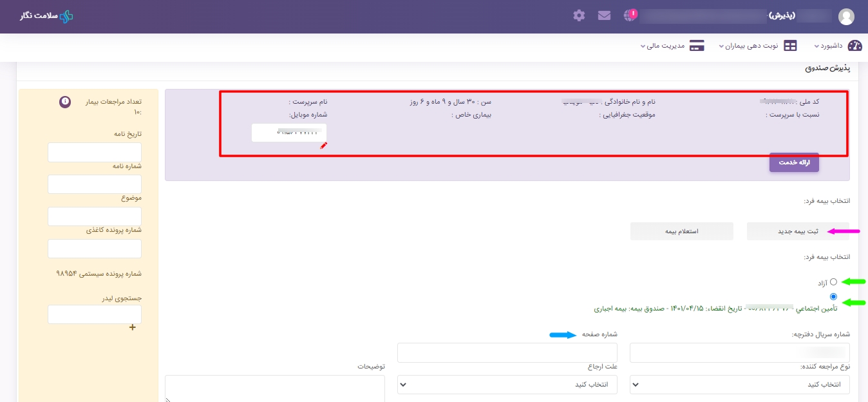Click the استعلام بیمه button
868x402 pixels.
coord(681,231)
